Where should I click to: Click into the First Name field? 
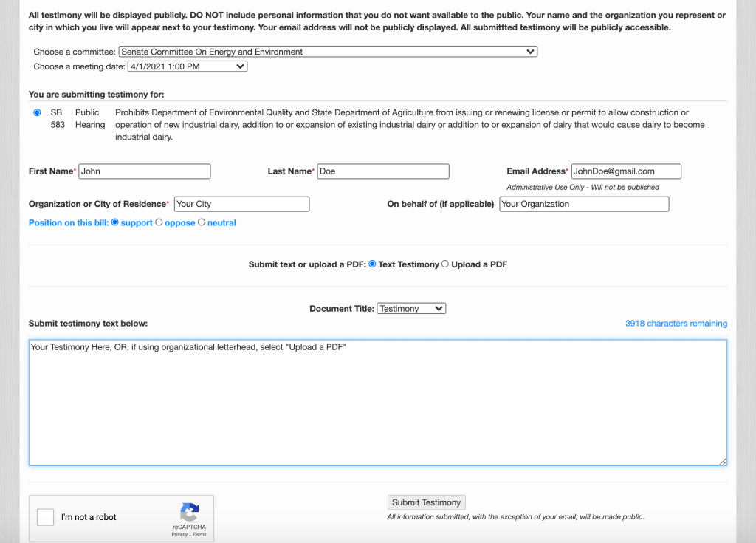point(145,171)
